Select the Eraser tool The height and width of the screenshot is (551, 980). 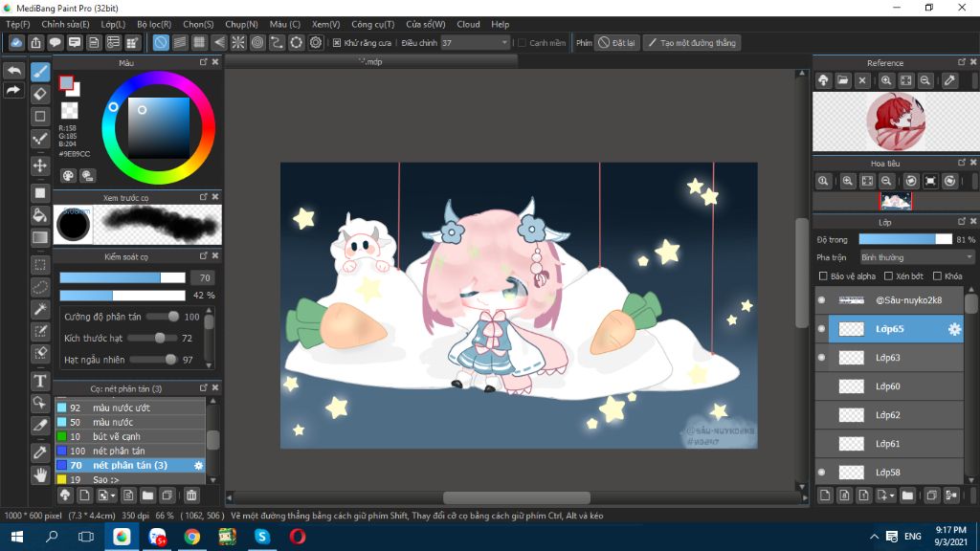click(x=40, y=95)
